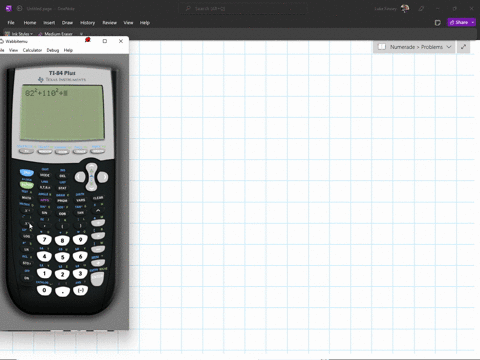
Task: Click the comma key on the calculator
Action: (x=45, y=226)
